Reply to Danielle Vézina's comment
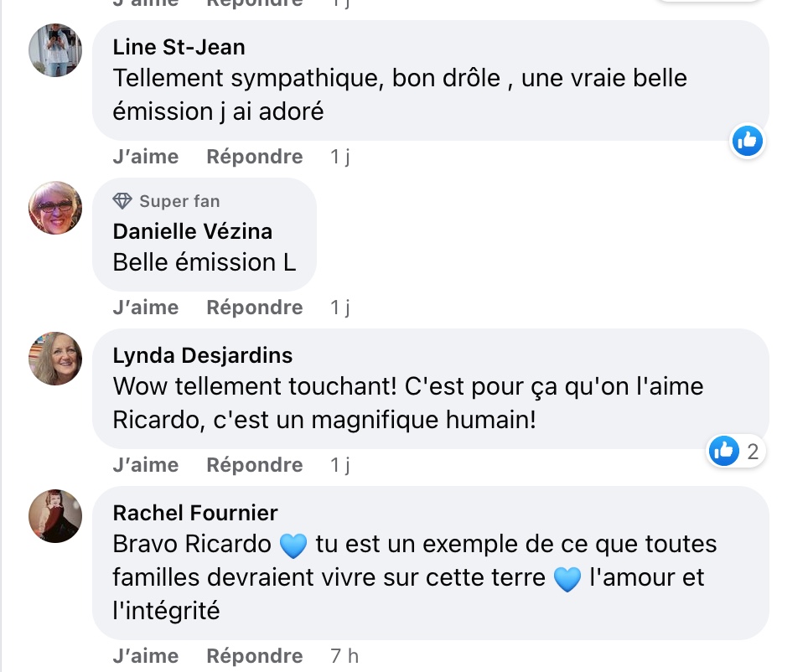 pos(255,308)
